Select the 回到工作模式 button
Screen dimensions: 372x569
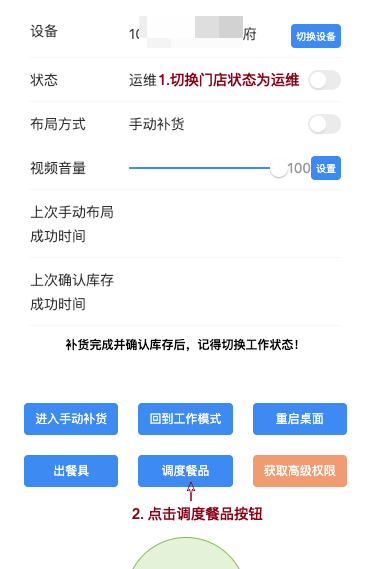[x=185, y=419]
